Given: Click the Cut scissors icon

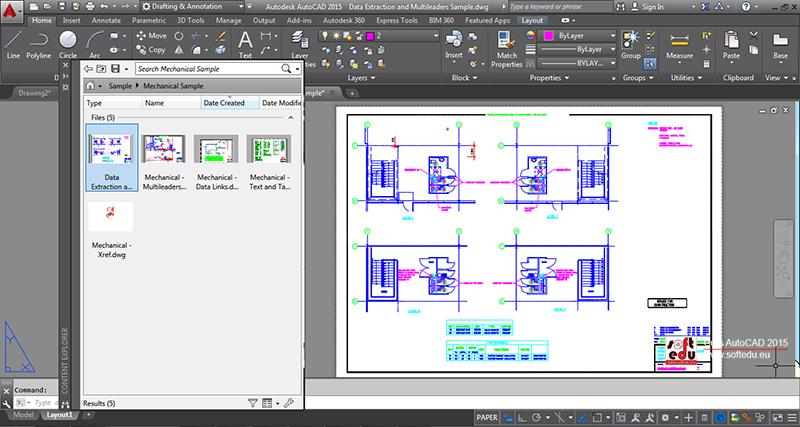Looking at the screenshot, I should [754, 36].
